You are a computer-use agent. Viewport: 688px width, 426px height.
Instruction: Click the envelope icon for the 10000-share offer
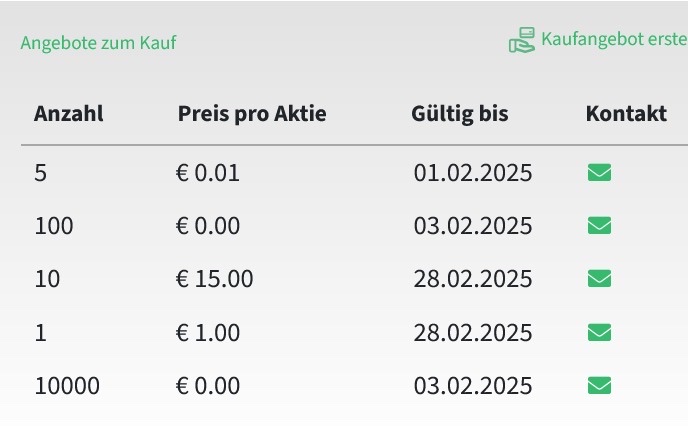(599, 386)
